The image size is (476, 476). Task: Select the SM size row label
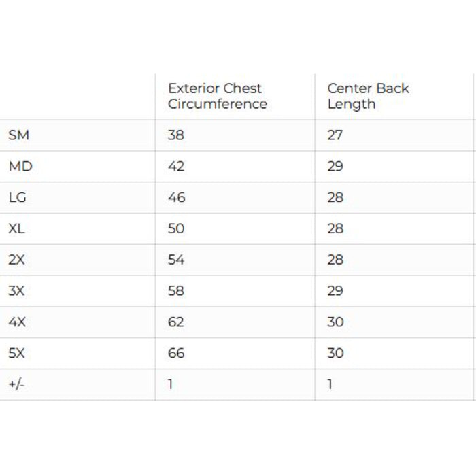19,135
